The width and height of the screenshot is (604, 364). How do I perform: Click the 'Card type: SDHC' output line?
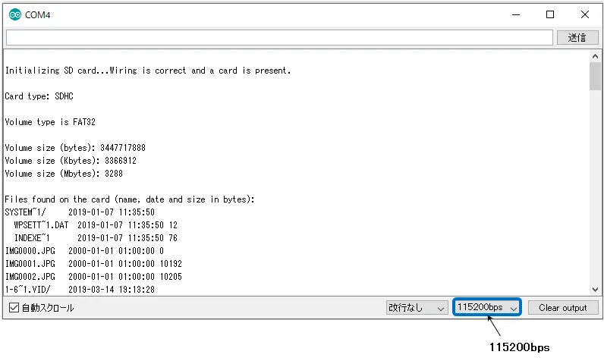pyautogui.click(x=39, y=96)
